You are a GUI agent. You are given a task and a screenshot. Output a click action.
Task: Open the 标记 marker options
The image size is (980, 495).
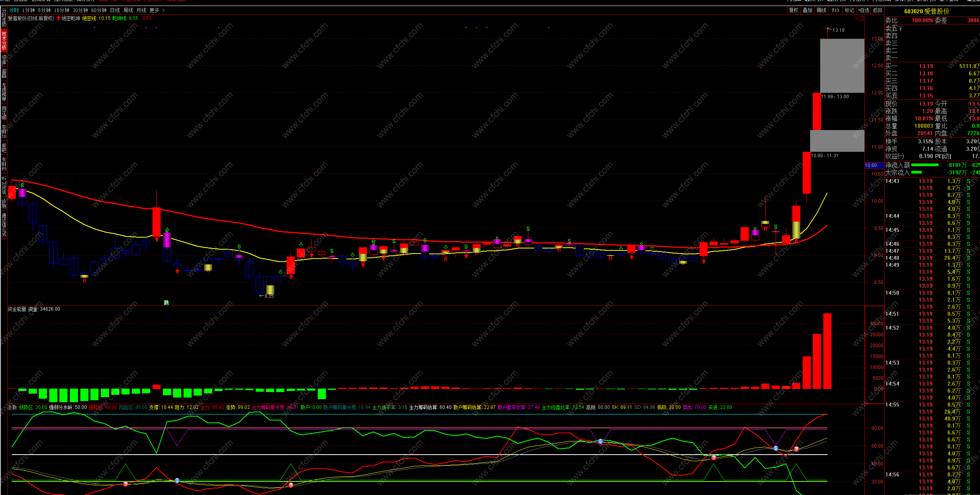click(x=849, y=10)
